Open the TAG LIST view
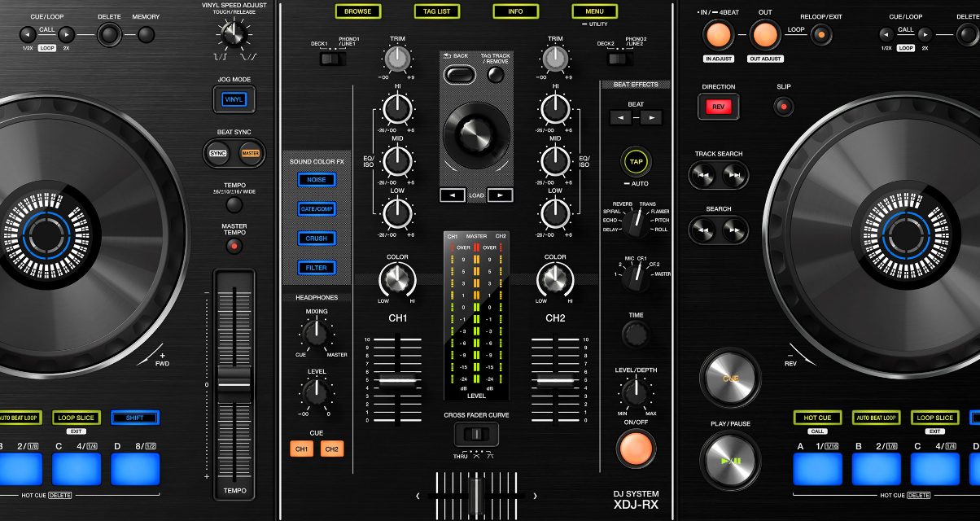Screen dimensions: 980x521 pyautogui.click(x=437, y=11)
